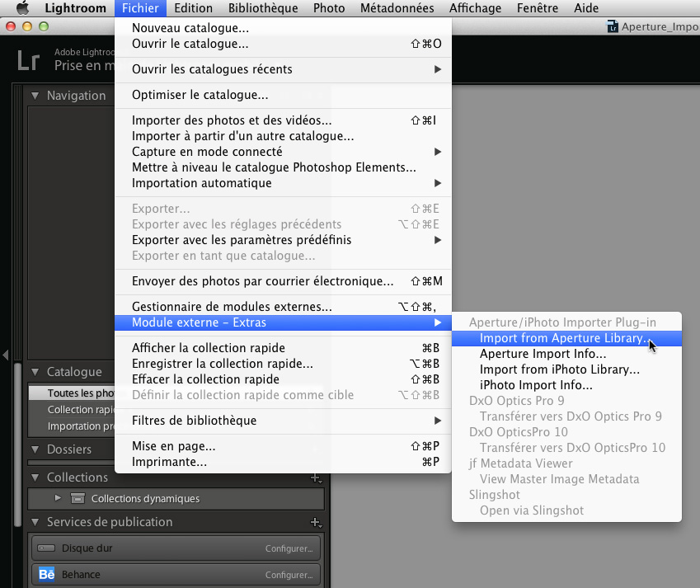The image size is (700, 588).
Task: Choose Nouveau catalogue...
Action: (283, 28)
